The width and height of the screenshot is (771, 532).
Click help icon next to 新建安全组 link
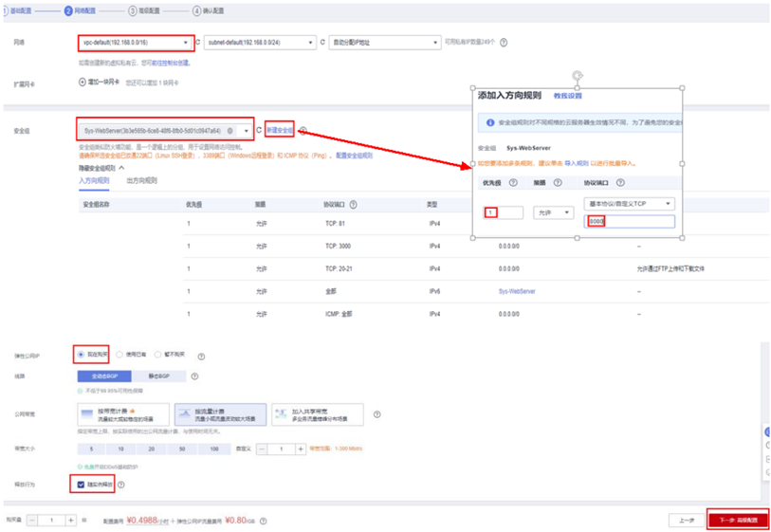pyautogui.click(x=303, y=130)
